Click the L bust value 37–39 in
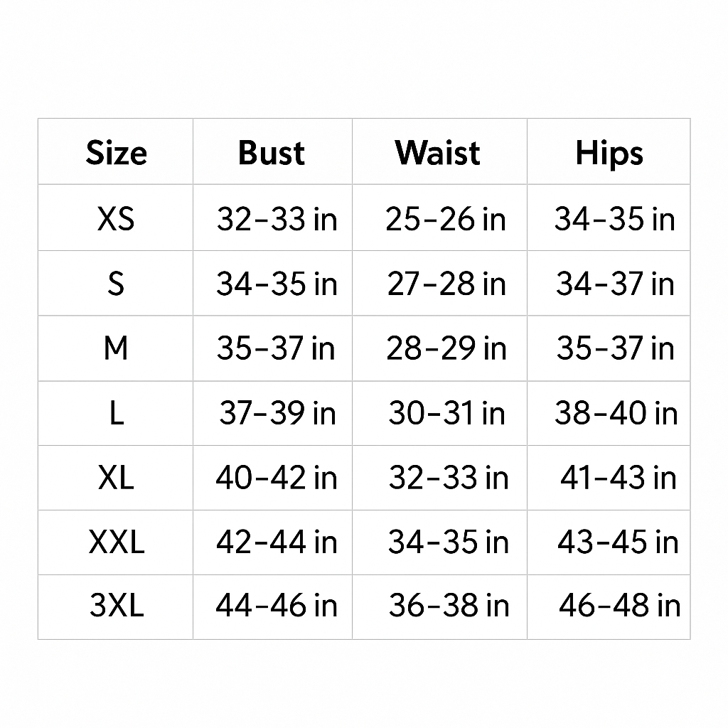The width and height of the screenshot is (728, 728). pos(277,413)
